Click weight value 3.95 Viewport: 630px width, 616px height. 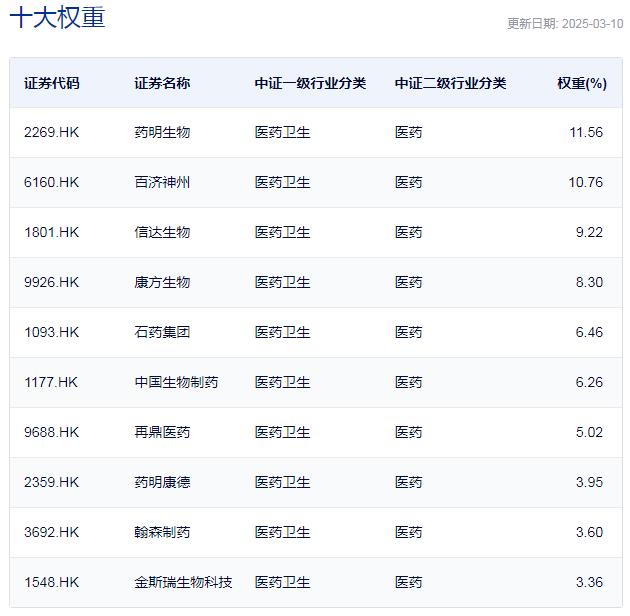[x=589, y=482]
